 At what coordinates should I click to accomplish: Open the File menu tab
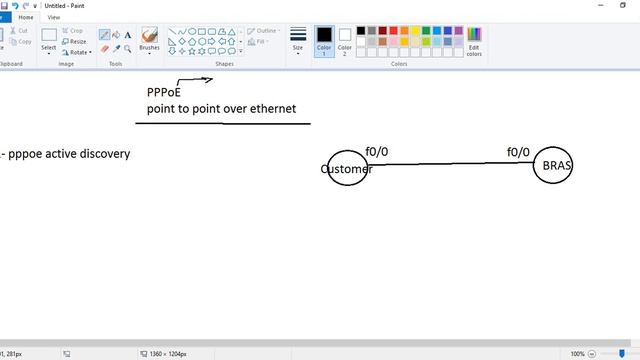point(5,18)
